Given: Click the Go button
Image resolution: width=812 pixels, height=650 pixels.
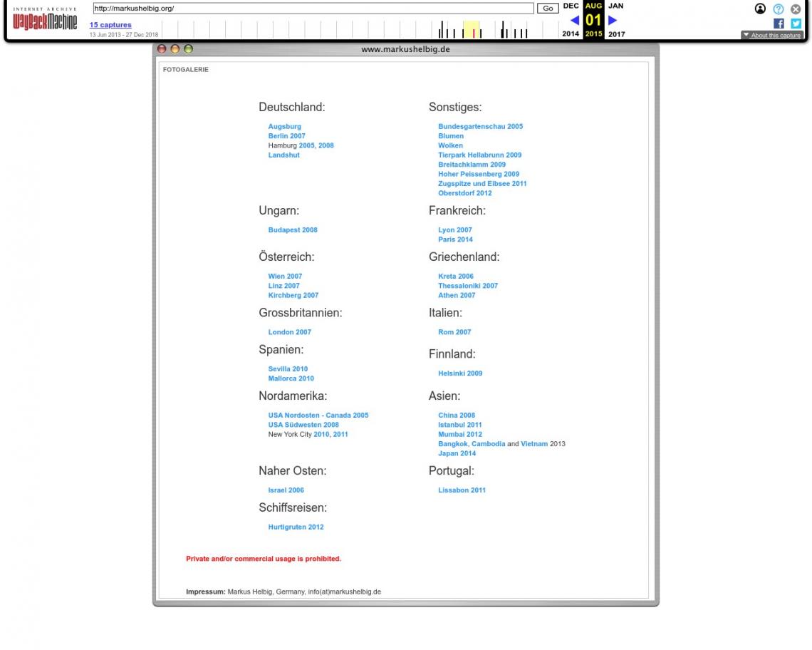Looking at the screenshot, I should (547, 9).
